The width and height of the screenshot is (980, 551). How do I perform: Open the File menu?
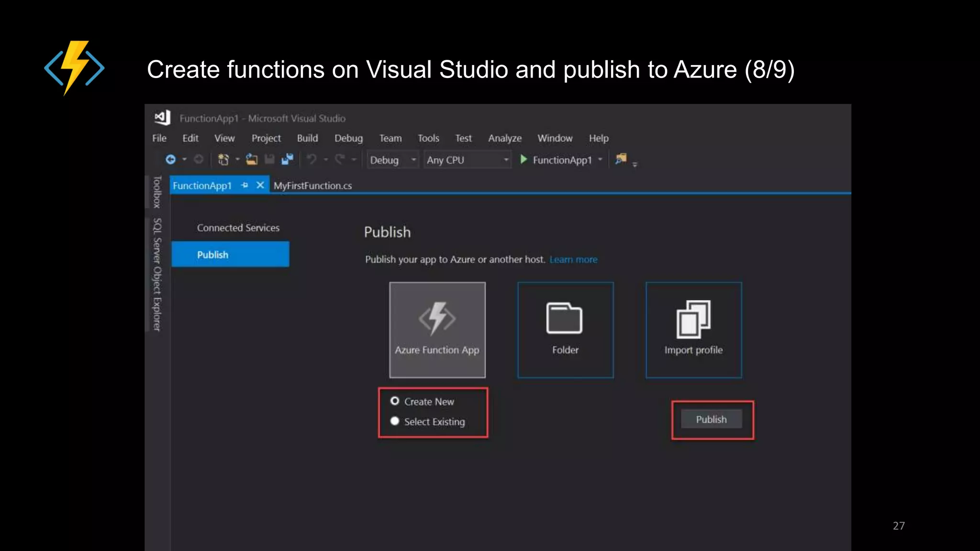point(159,138)
